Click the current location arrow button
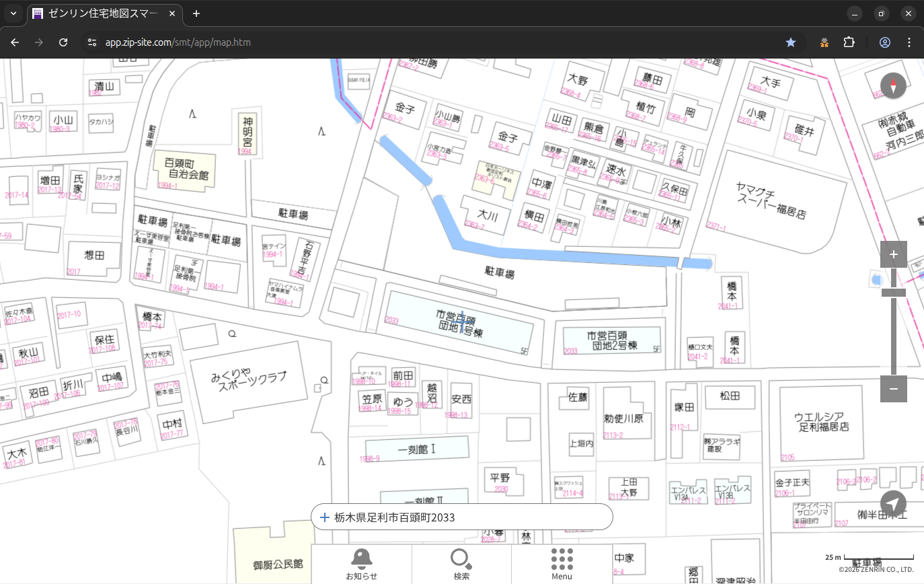Viewport: 924px width, 584px height. click(x=893, y=503)
